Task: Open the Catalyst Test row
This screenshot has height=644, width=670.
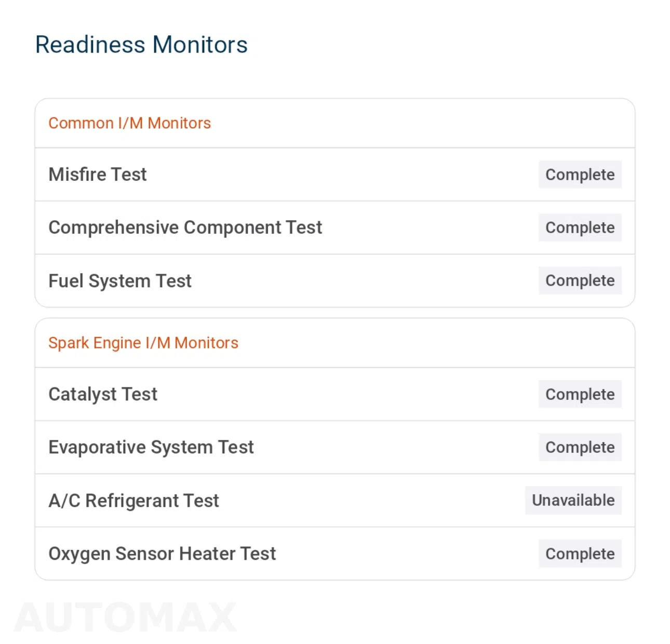Action: point(335,394)
